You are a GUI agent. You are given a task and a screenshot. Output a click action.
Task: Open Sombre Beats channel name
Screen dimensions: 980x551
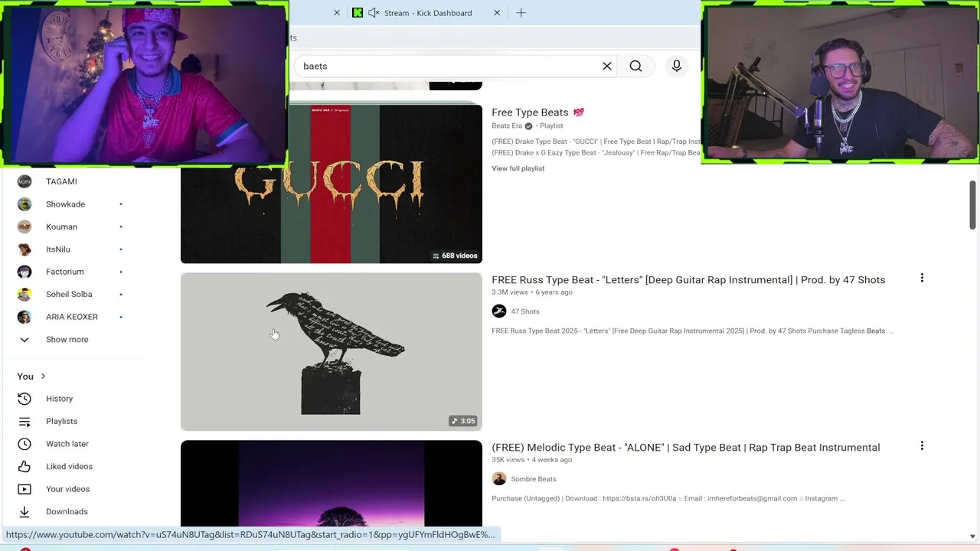[534, 479]
